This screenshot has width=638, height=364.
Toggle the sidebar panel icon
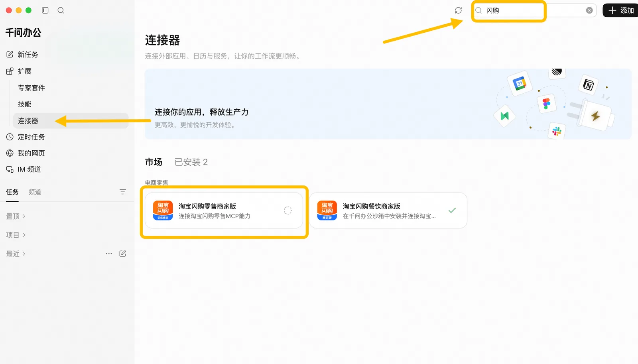[x=45, y=10]
